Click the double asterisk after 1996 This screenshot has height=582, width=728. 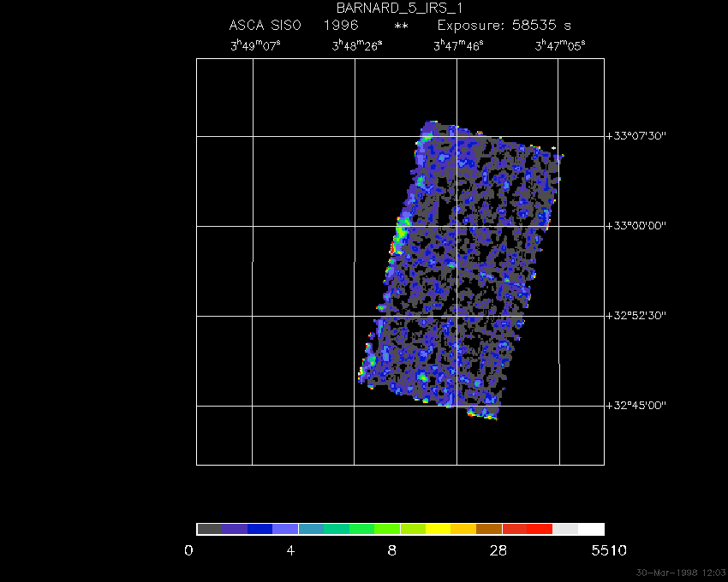[x=401, y=27]
